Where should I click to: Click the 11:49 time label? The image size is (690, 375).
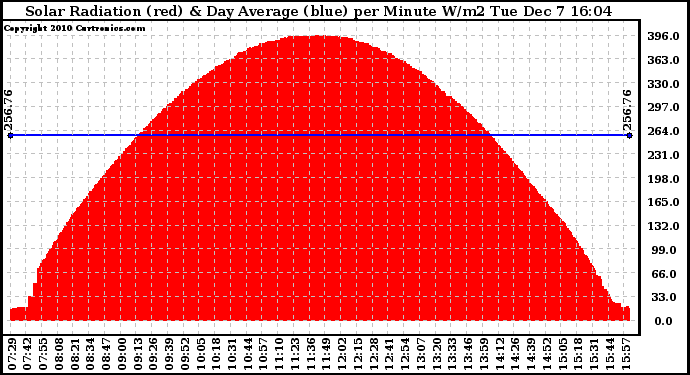(327, 354)
